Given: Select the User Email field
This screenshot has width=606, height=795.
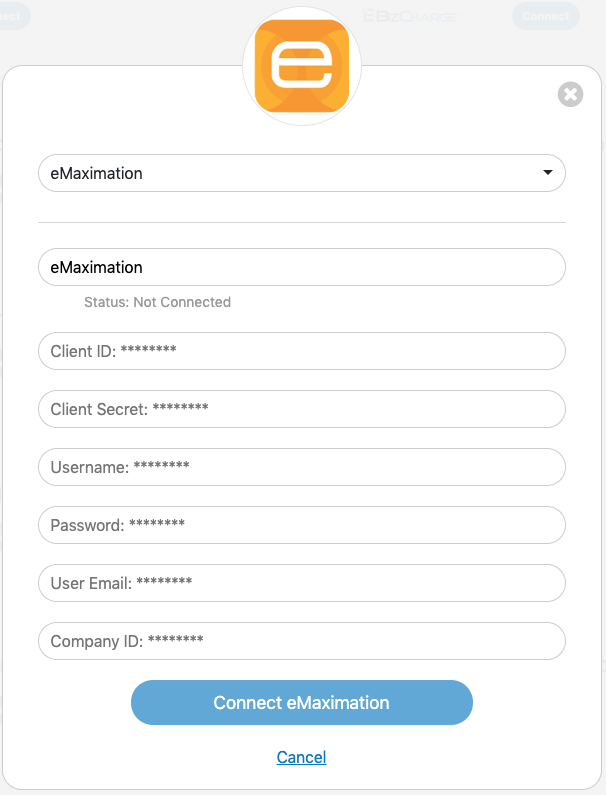Looking at the screenshot, I should pos(301,583).
